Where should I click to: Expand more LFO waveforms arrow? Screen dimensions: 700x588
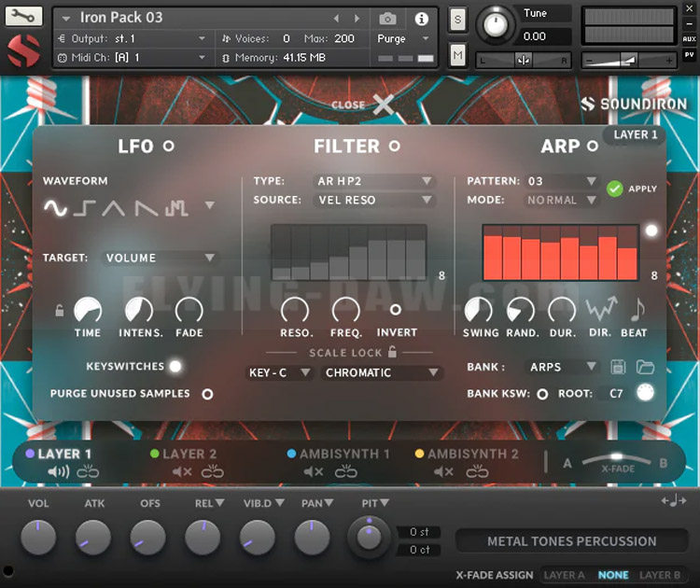[209, 205]
